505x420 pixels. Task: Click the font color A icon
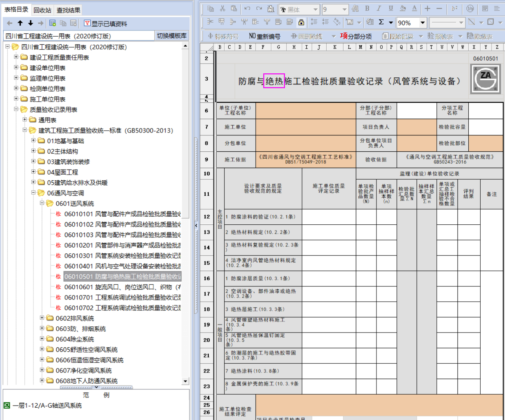(x=414, y=8)
